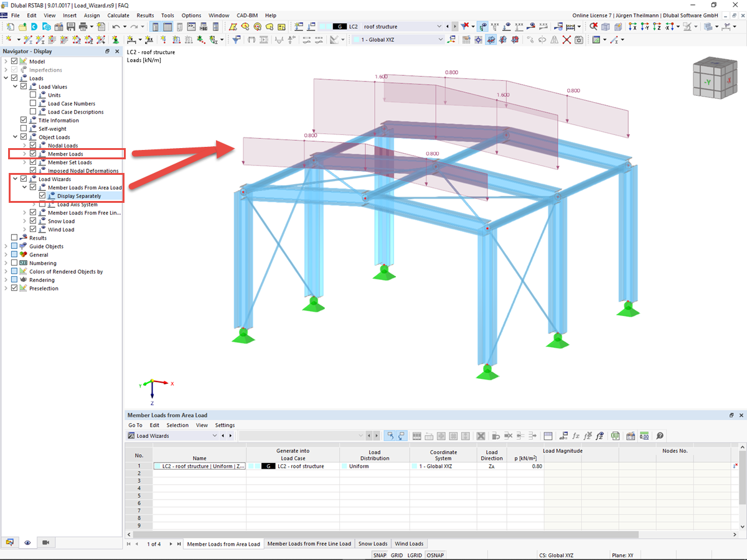Click the Redo arrow icon

(134, 27)
